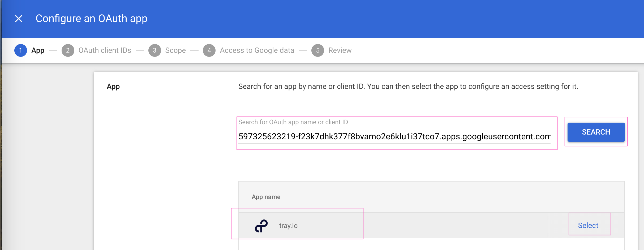Click the step 3 number circle
The image size is (644, 250).
tap(154, 50)
